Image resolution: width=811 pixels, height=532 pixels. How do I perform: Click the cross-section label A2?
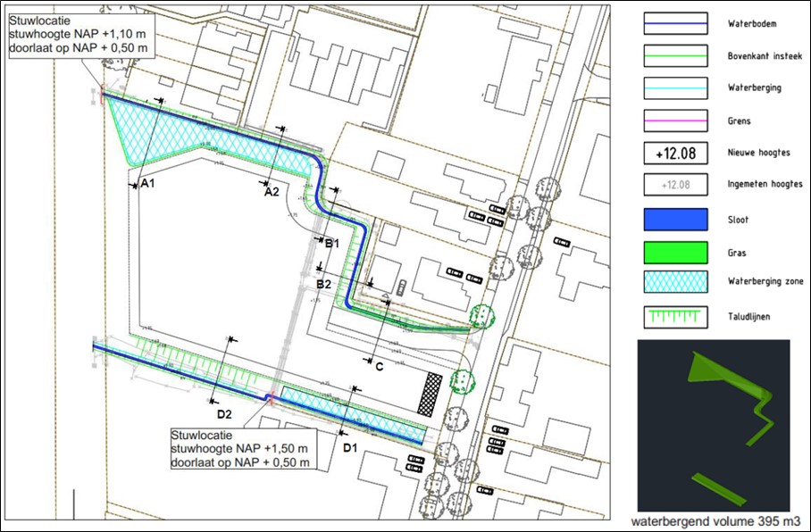[x=272, y=192]
